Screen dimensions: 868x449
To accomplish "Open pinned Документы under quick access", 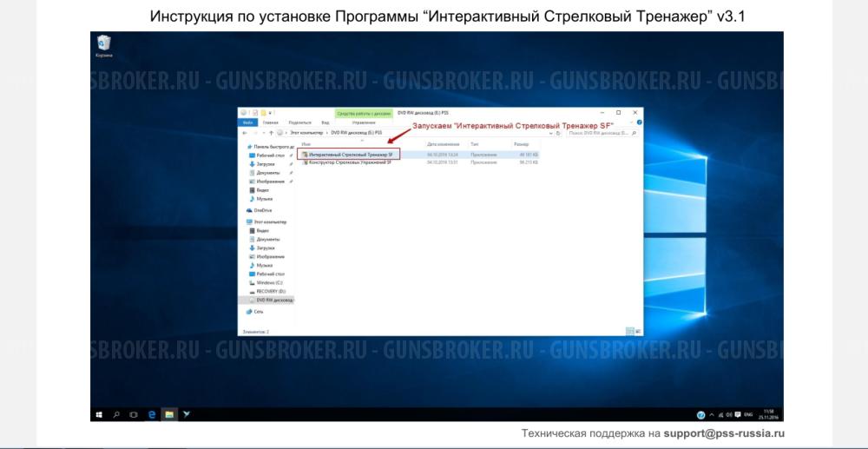I will [265, 173].
